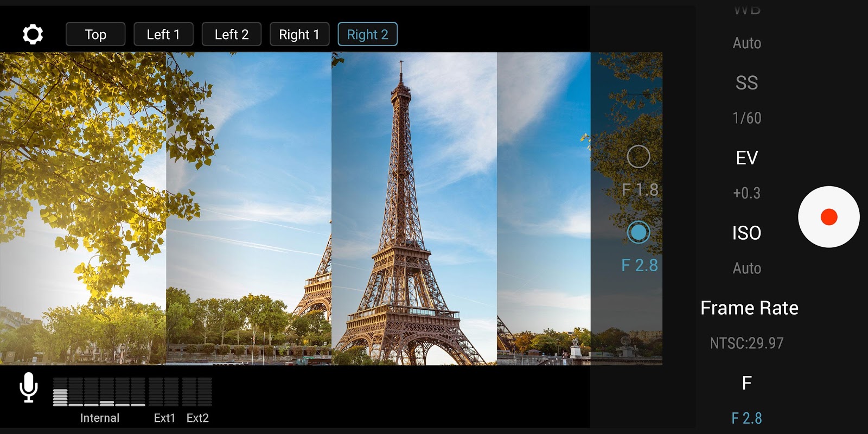
Task: Tap the microphone icon
Action: point(28,387)
